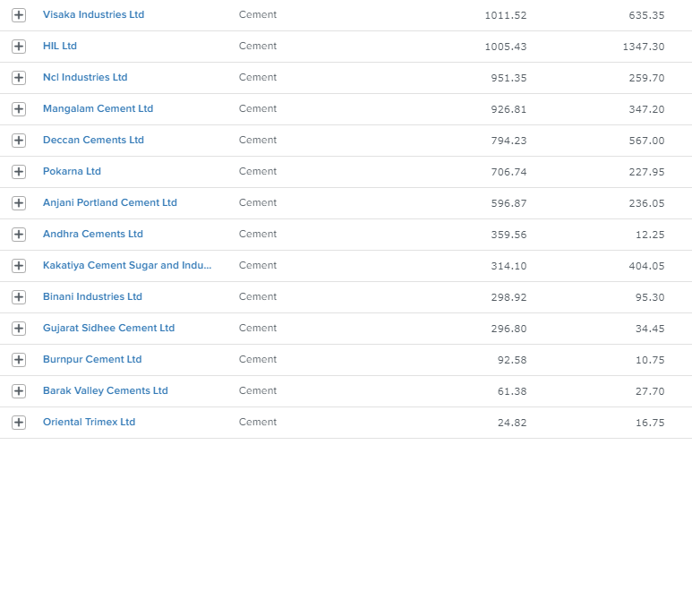View Andhra Cements Ltd company page
Image resolution: width=692 pixels, height=616 pixels.
coord(93,234)
